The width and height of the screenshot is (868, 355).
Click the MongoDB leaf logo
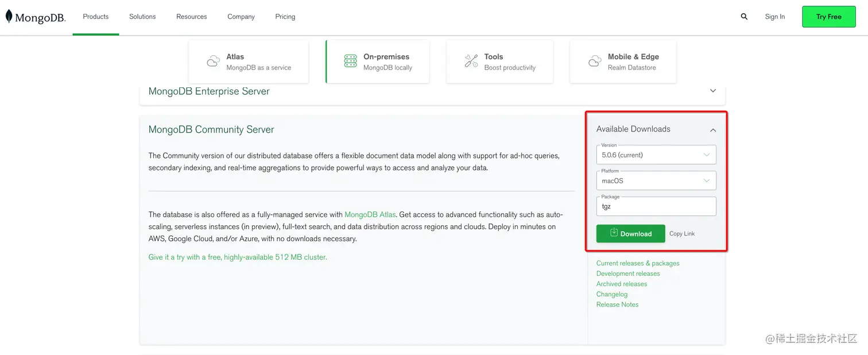click(9, 17)
